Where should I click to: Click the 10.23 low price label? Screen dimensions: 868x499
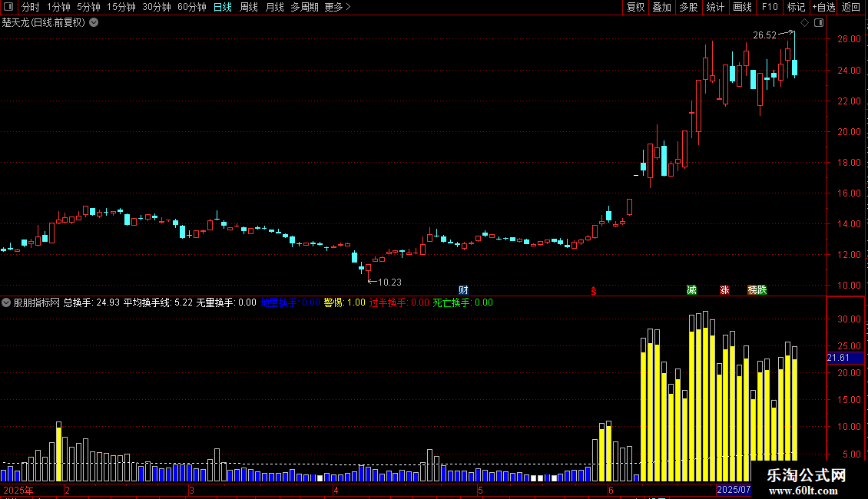point(389,283)
